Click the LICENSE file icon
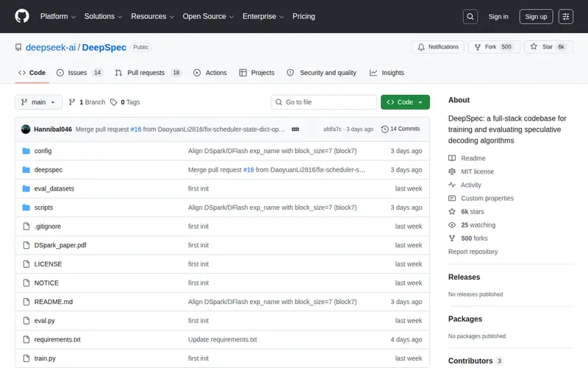 pyautogui.click(x=26, y=264)
